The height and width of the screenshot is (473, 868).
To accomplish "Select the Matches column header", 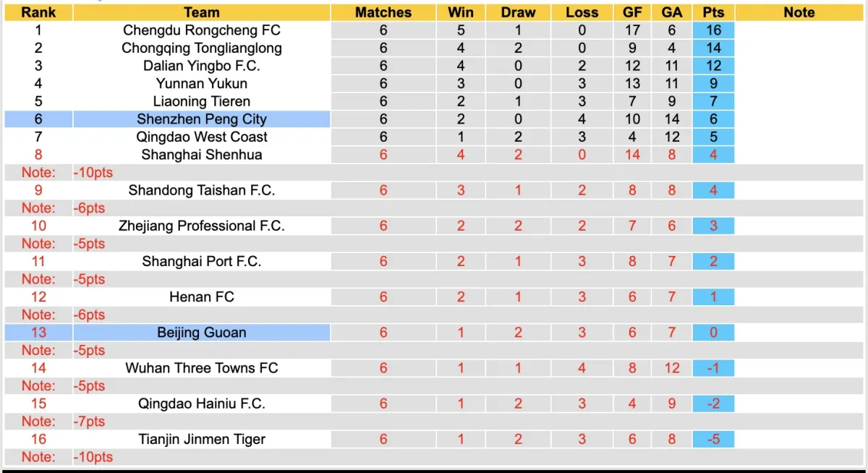I will (383, 12).
